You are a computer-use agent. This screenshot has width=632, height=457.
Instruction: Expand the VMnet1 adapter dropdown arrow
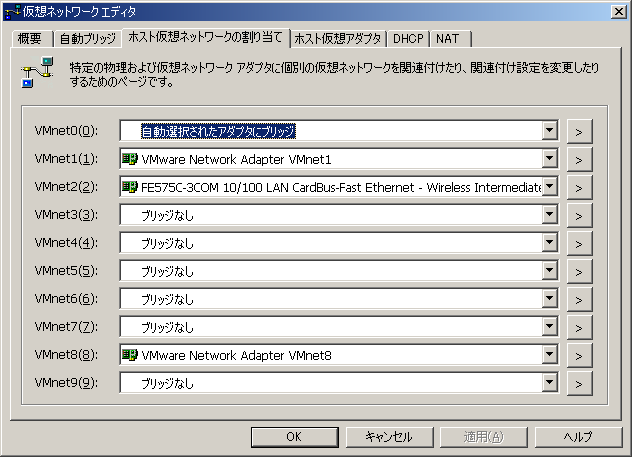(x=549, y=159)
